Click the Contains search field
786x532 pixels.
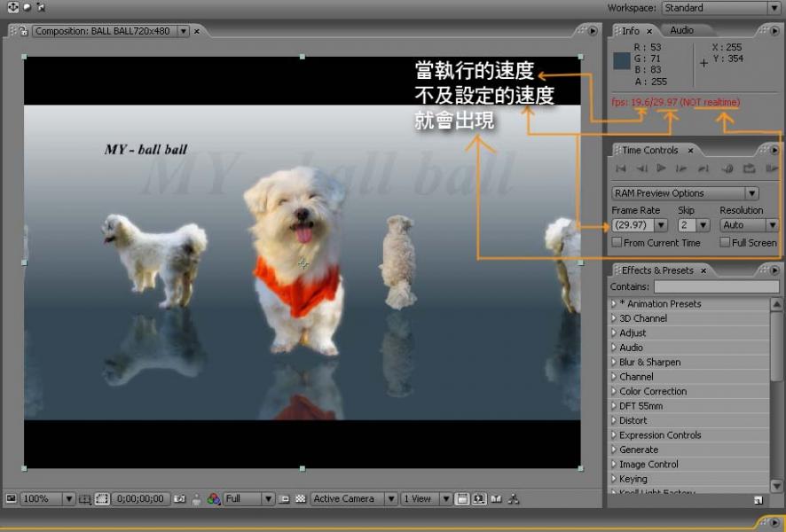(x=716, y=286)
